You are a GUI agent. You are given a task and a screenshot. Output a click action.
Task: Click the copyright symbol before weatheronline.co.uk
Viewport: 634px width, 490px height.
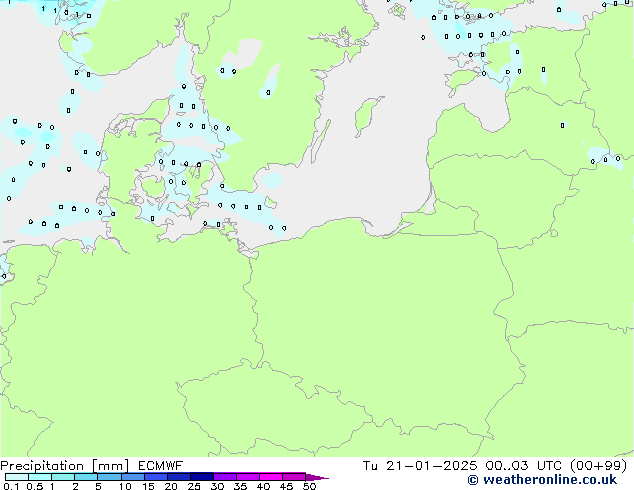coord(473,481)
